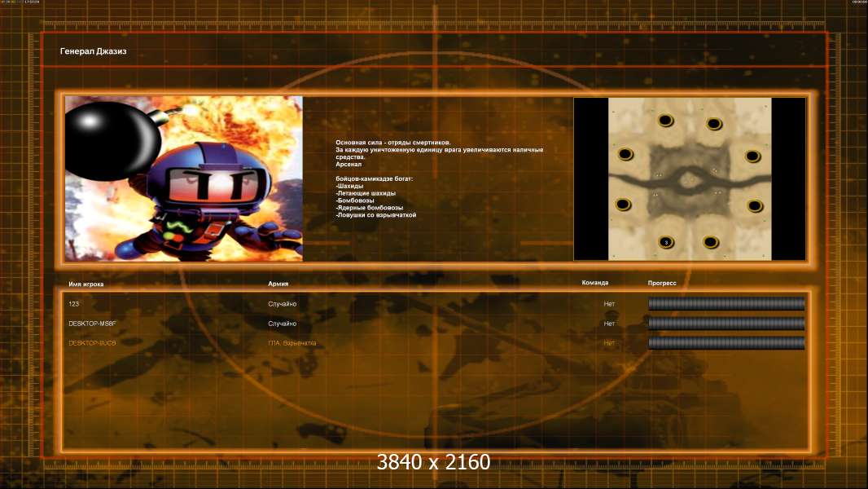Viewport: 868px width, 489px height.
Task: Pick the lower start marker on map's left edge
Action: click(x=624, y=205)
